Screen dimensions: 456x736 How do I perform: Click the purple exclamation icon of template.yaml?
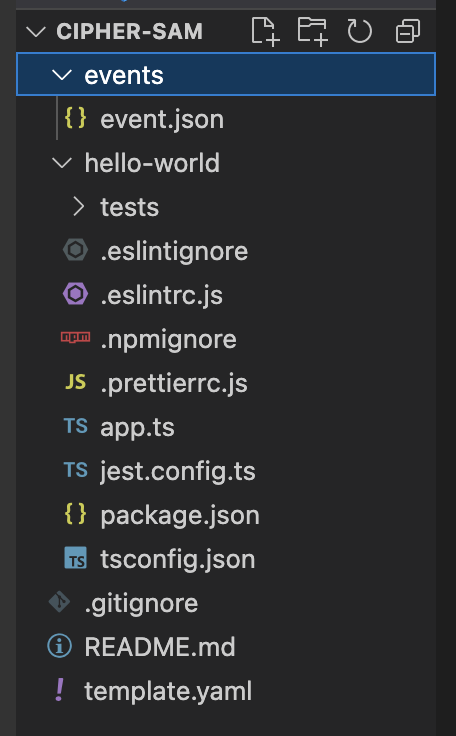60,690
